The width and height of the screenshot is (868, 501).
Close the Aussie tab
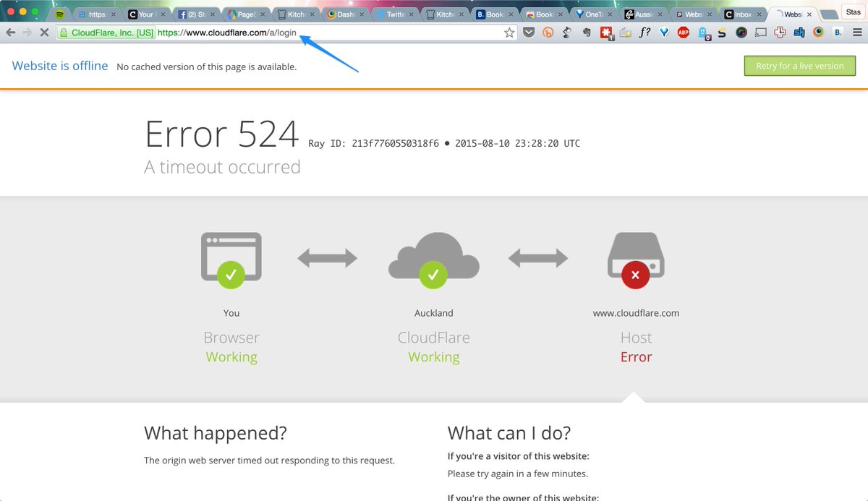pyautogui.click(x=659, y=14)
